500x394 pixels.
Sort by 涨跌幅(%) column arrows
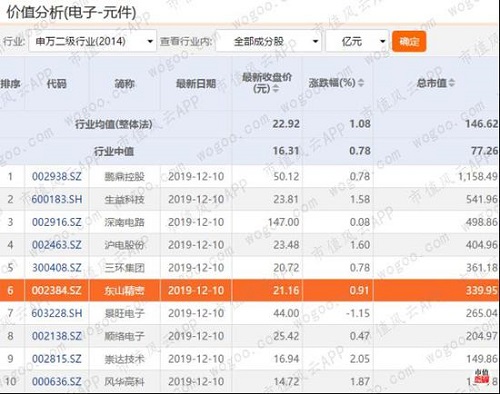[x=361, y=83]
